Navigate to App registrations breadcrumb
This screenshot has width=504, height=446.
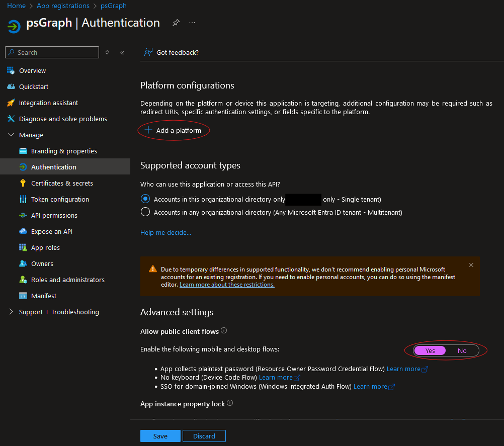(x=63, y=6)
